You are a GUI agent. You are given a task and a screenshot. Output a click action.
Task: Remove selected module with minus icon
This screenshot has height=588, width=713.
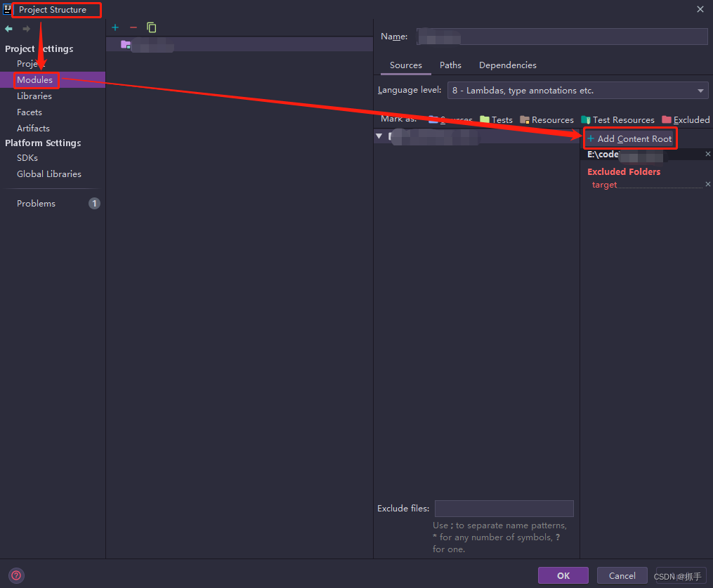point(133,27)
